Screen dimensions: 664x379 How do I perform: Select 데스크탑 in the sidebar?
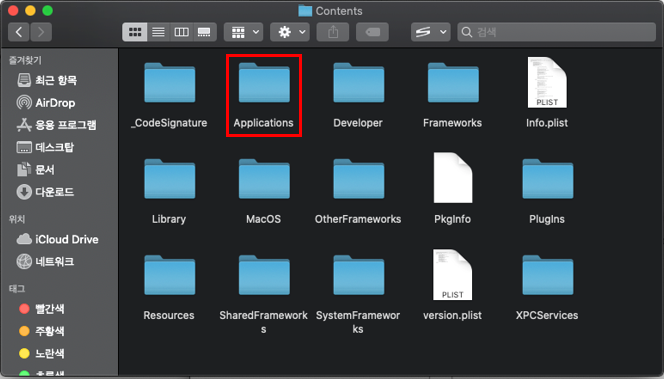[x=45, y=147]
